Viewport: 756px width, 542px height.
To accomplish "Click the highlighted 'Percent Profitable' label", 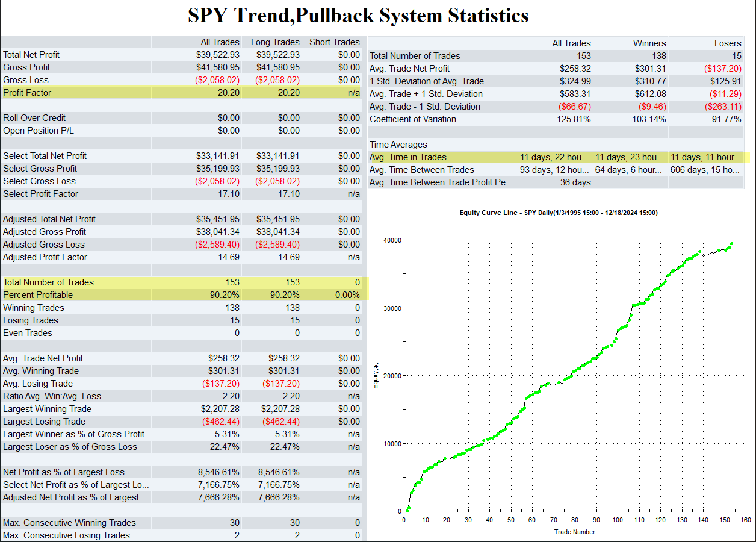I will (38, 295).
